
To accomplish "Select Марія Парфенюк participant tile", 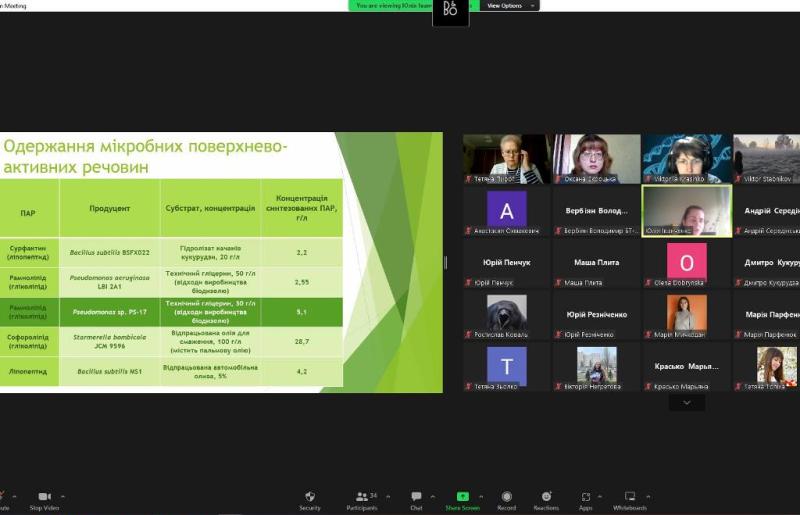I will pyautogui.click(x=766, y=315).
